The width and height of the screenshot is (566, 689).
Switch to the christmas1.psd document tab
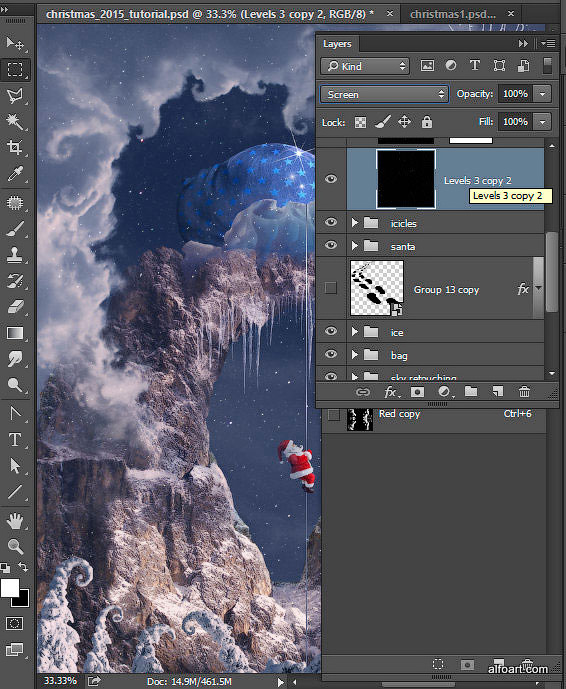coord(453,15)
